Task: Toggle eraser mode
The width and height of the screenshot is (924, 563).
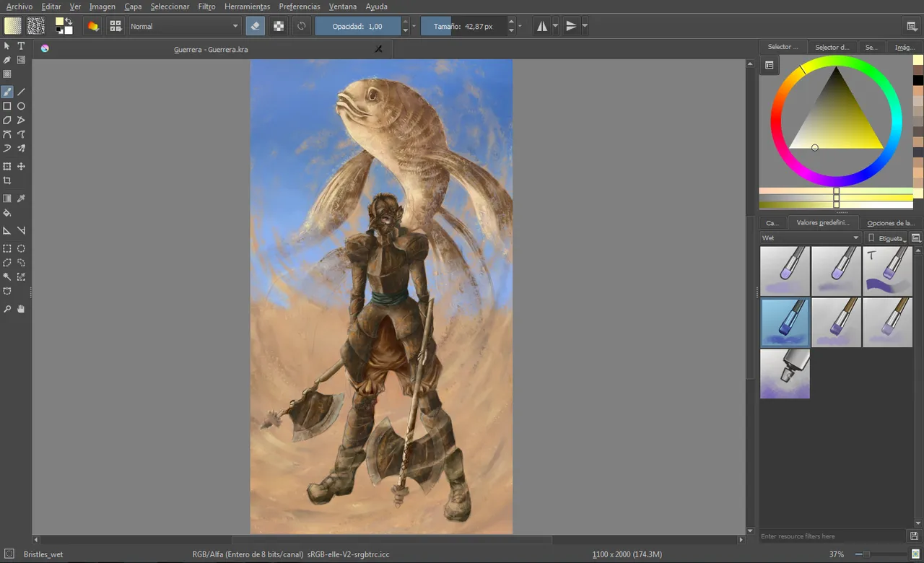Action: (x=254, y=26)
